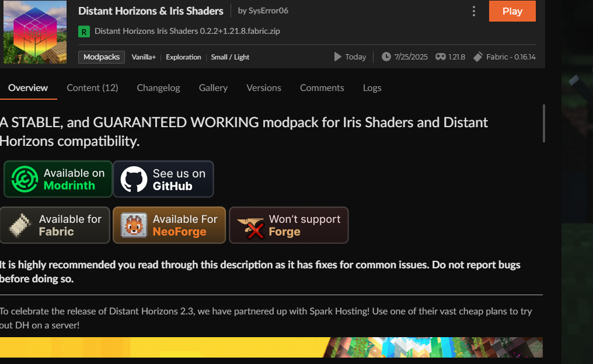Open the Gallery tab
The width and height of the screenshot is (593, 364).
coord(213,87)
